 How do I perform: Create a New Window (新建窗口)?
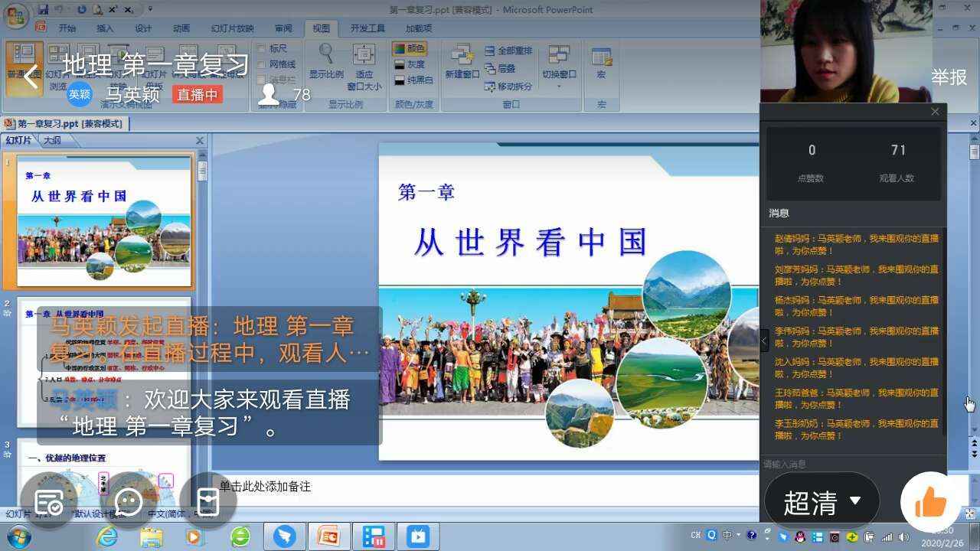(x=462, y=63)
